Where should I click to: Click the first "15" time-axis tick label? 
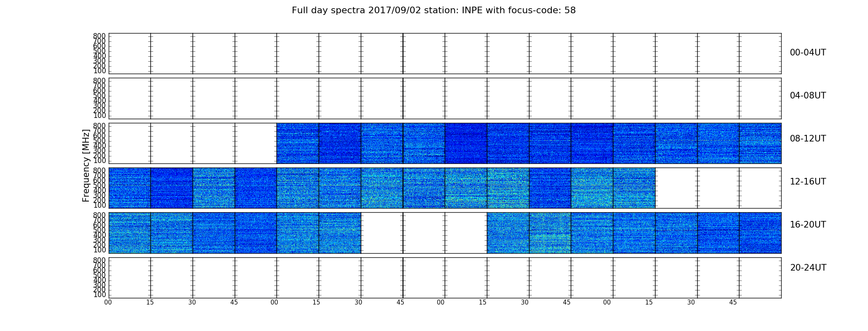[150, 302]
